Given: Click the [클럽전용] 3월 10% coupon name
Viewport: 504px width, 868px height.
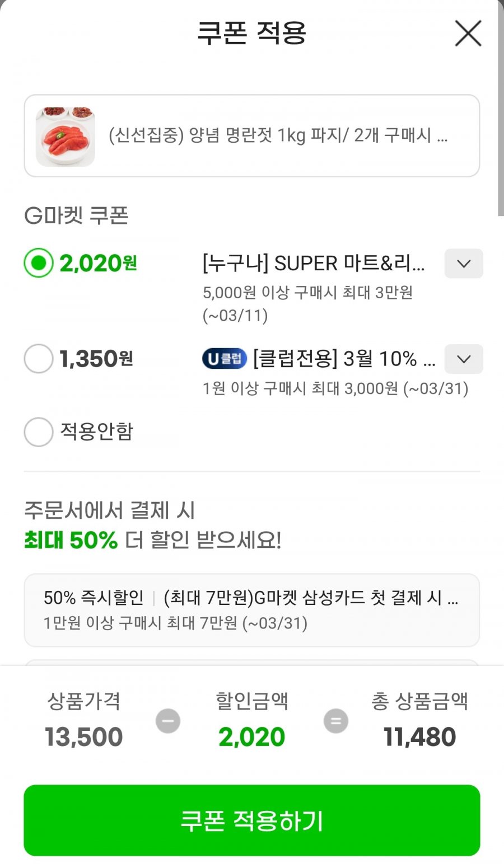Looking at the screenshot, I should (x=344, y=359).
